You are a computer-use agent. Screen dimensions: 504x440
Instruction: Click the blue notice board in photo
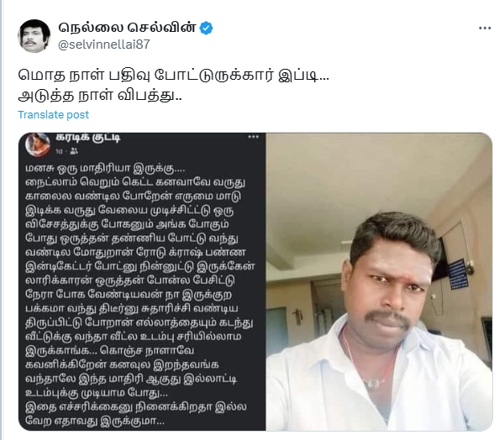pos(458,274)
